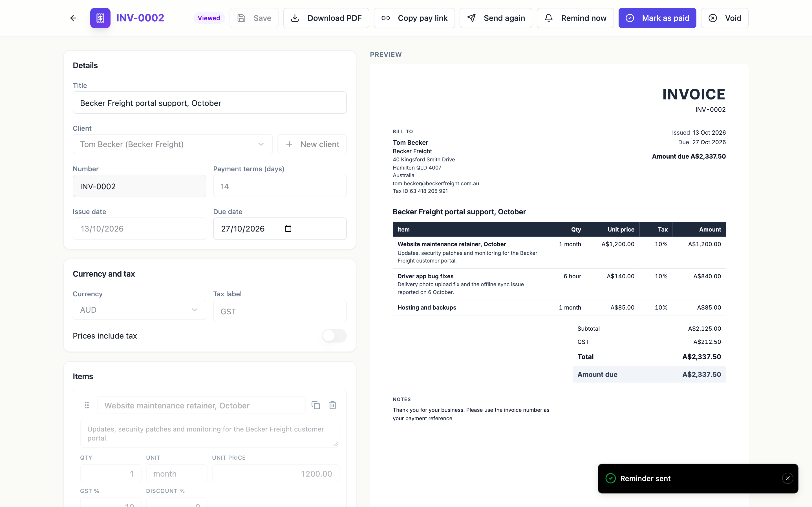Void the invoice
Image resolution: width=812 pixels, height=507 pixels.
[x=725, y=18]
